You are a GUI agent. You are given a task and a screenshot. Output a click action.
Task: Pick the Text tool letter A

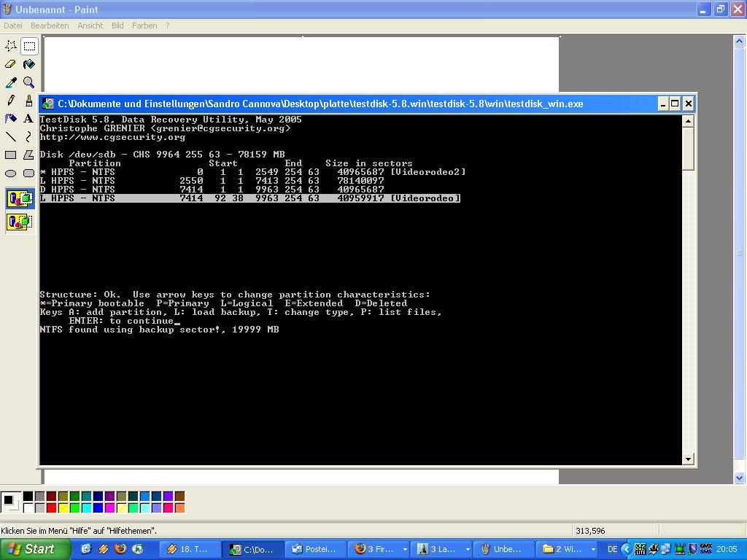click(29, 119)
